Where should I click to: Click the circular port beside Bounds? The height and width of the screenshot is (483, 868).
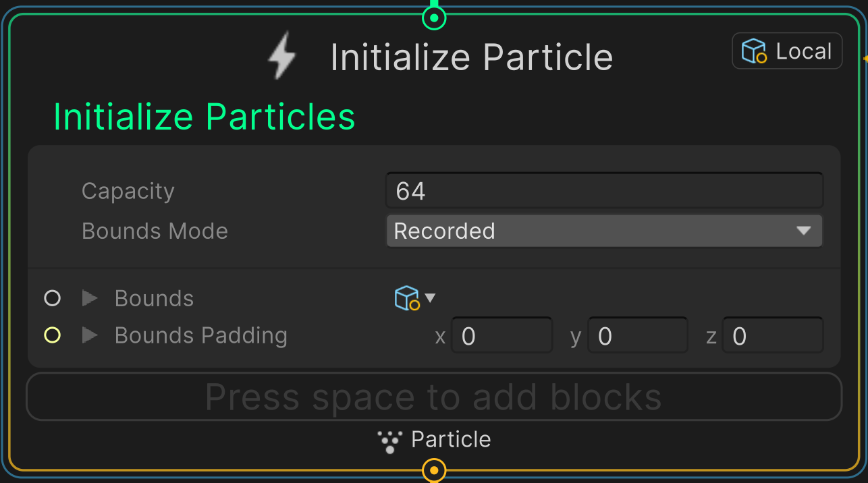click(x=52, y=297)
